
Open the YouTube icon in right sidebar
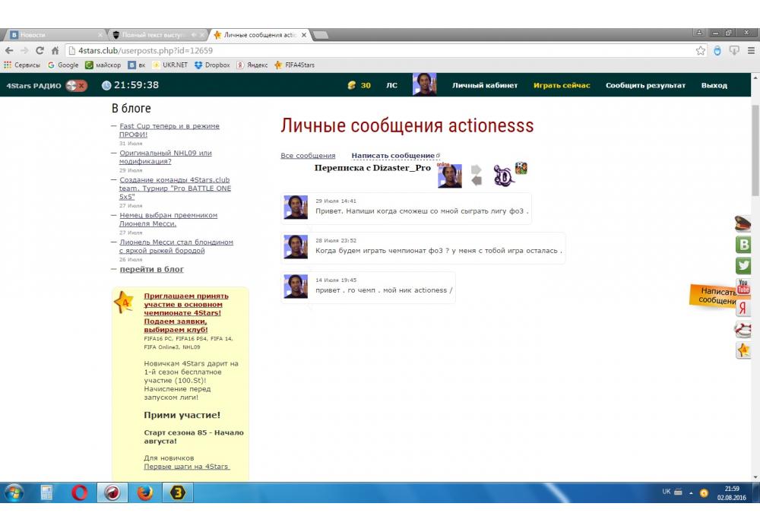pyautogui.click(x=743, y=287)
